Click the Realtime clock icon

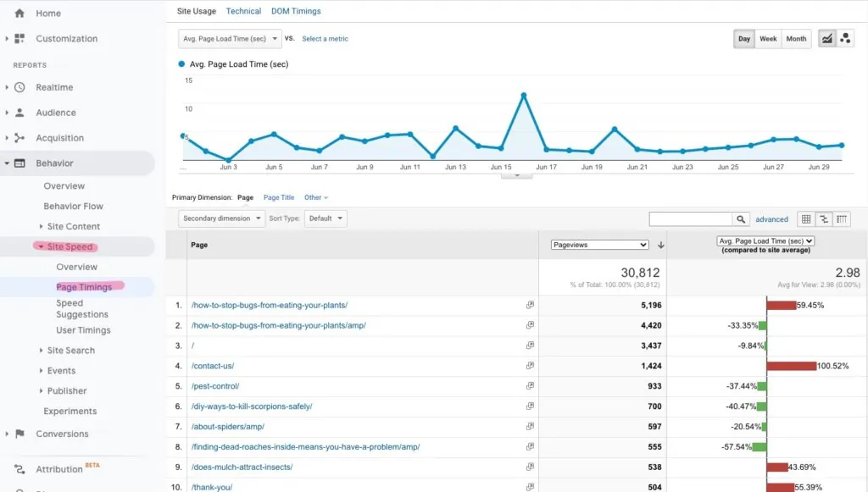point(19,87)
